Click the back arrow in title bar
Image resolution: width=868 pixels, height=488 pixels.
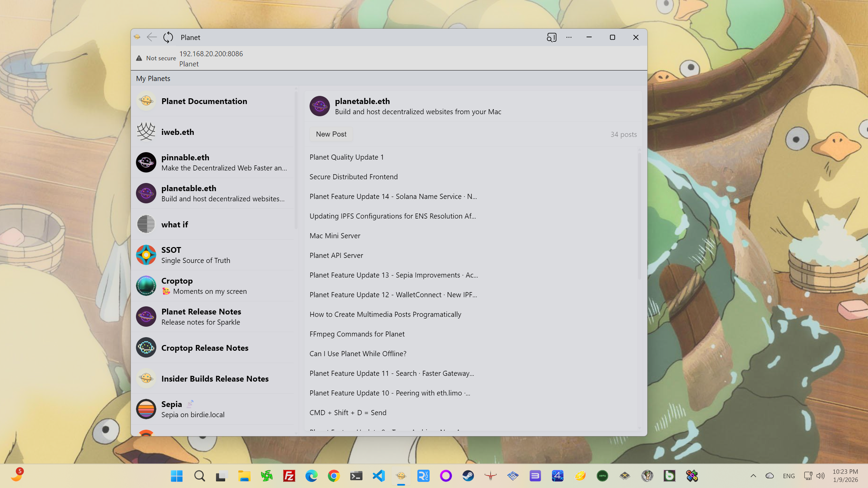click(152, 37)
